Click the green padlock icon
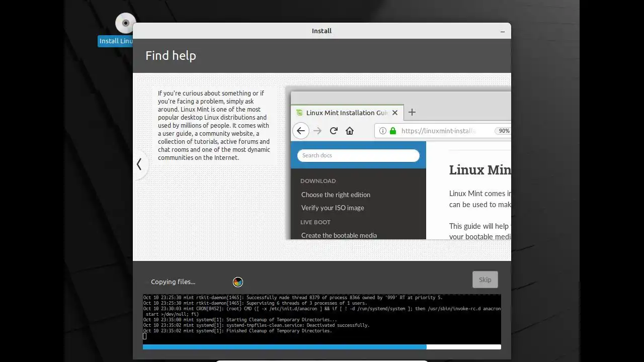This screenshot has height=362, width=644. tap(392, 131)
